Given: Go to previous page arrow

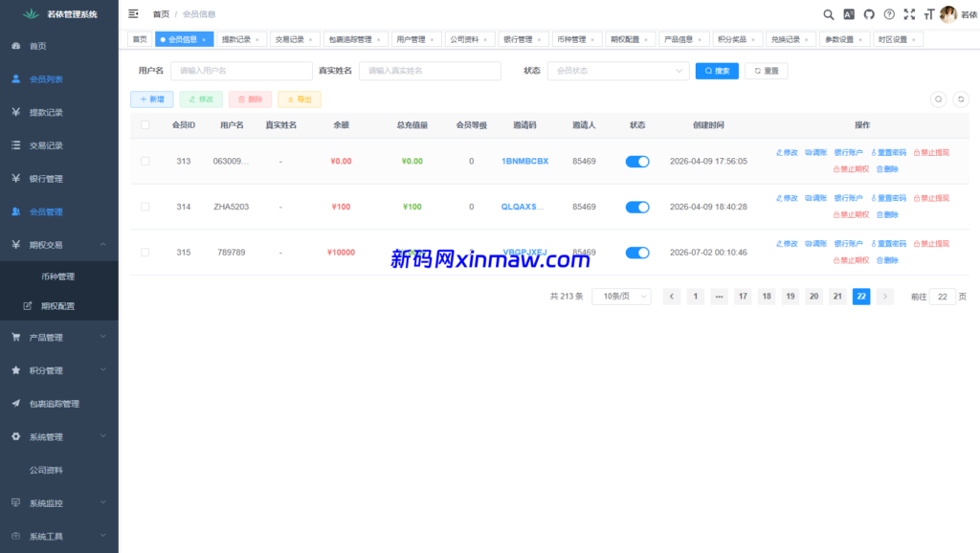Looking at the screenshot, I should click(x=672, y=297).
